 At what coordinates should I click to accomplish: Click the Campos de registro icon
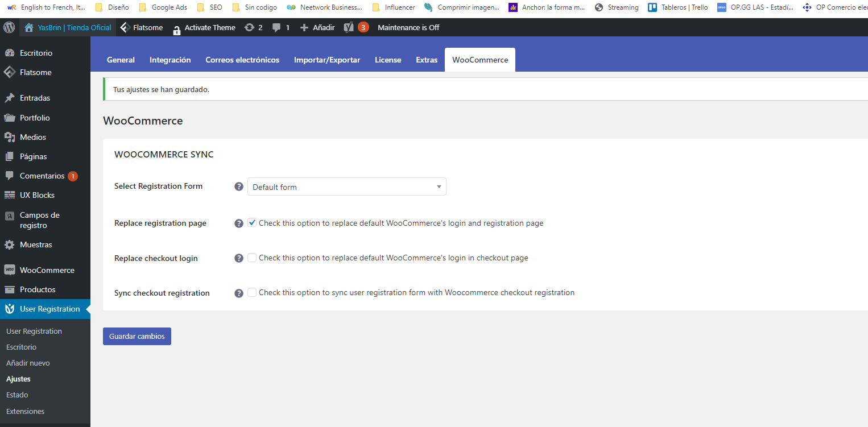pos(10,215)
